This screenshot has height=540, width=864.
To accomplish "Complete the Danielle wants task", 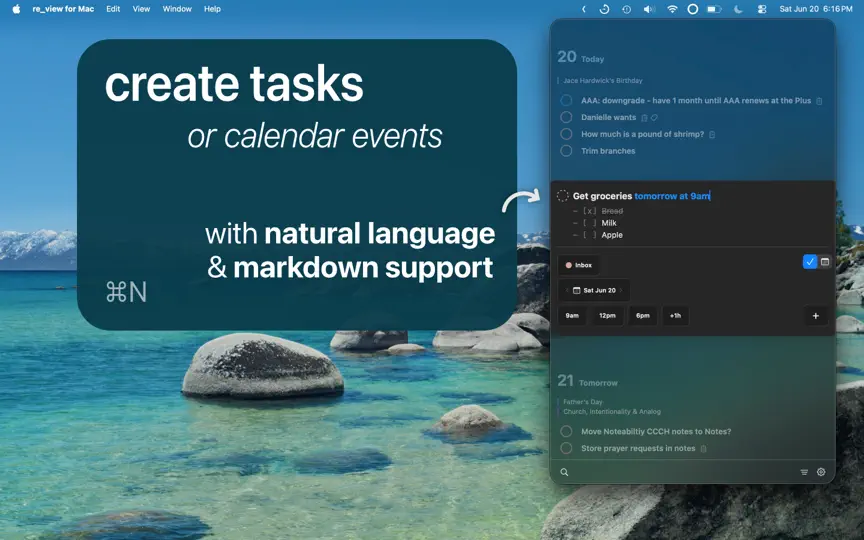I will [x=566, y=117].
